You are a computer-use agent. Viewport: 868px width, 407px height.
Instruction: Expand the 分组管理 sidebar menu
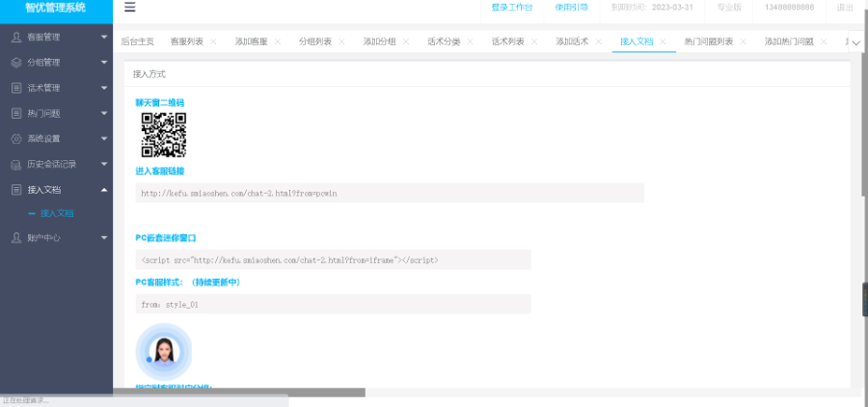point(104,63)
